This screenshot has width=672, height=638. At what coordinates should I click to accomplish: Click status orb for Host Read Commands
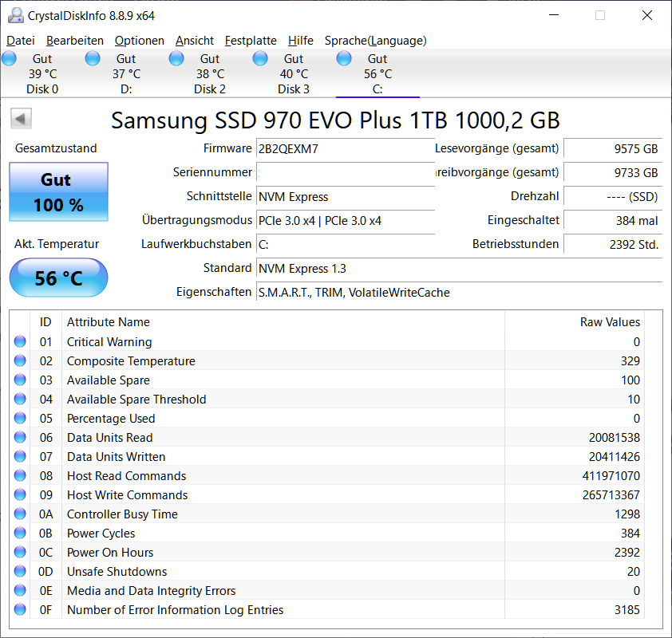coord(20,475)
